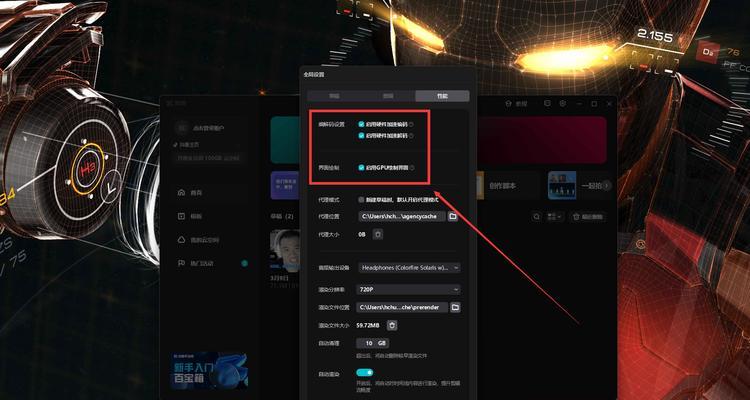The image size is (750, 400).
Task: Click the red banner card in main window
Action: coord(541,140)
